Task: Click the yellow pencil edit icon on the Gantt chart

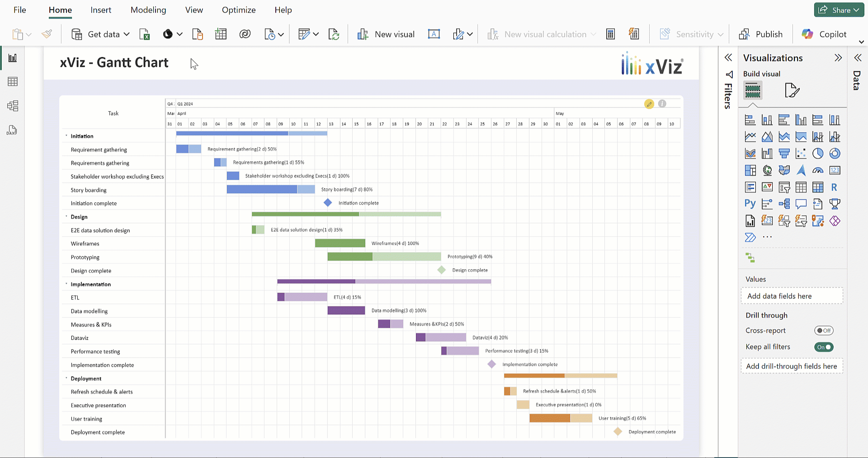Action: (649, 104)
